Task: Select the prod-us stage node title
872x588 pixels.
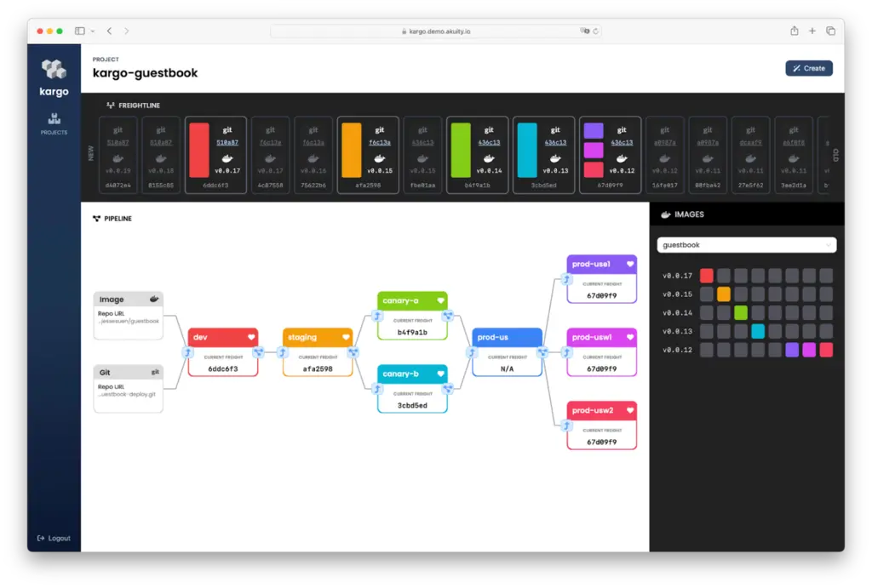Action: coord(493,337)
